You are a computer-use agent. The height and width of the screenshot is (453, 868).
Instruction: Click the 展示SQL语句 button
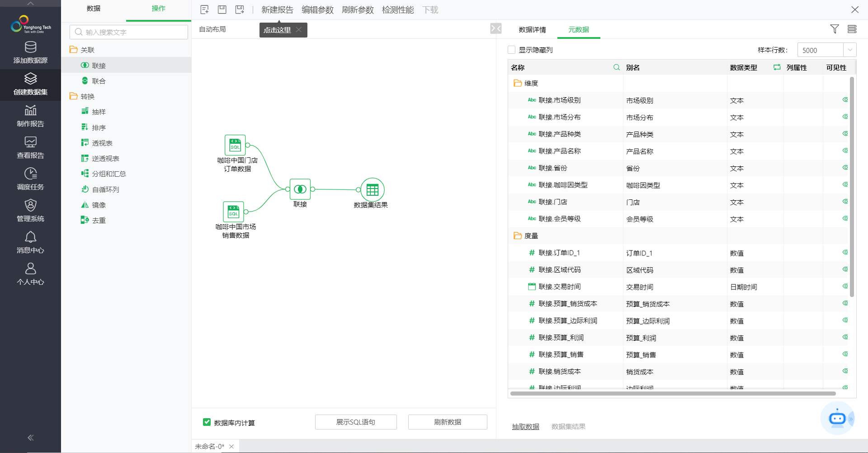[356, 422]
